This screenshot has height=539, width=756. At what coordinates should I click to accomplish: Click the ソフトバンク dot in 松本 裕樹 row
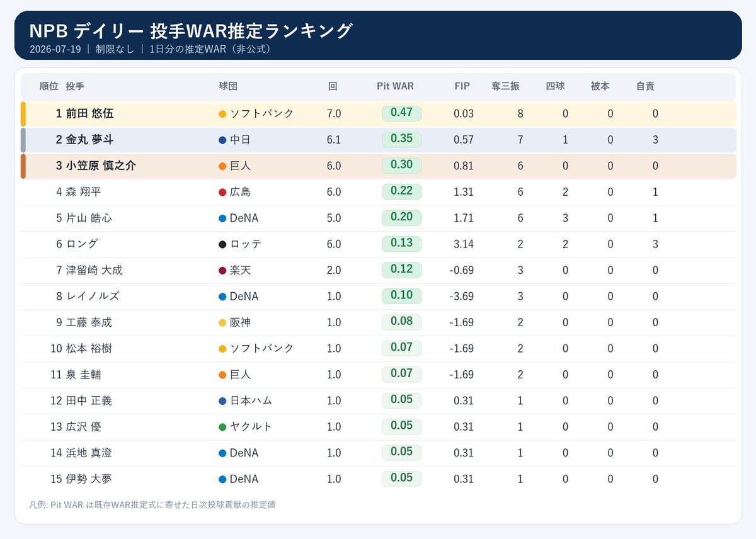[222, 349]
